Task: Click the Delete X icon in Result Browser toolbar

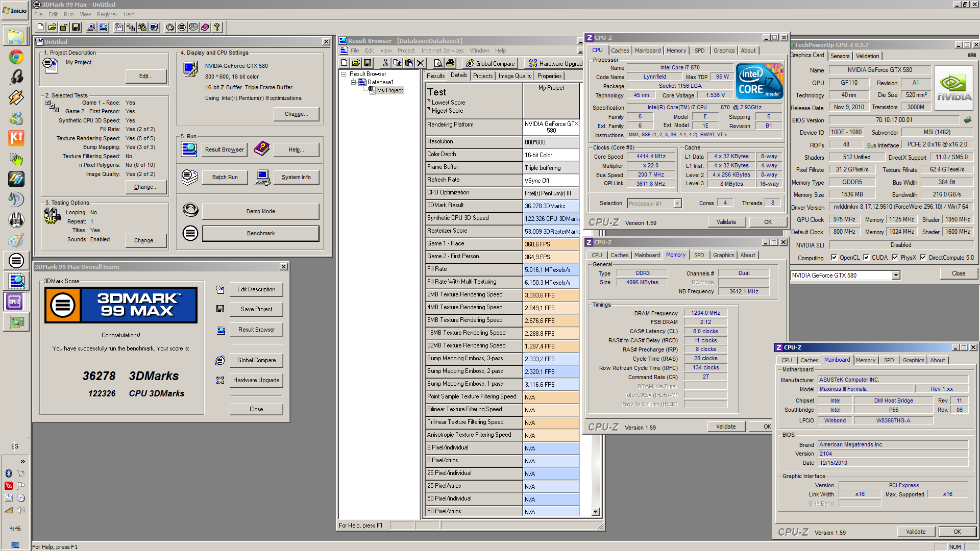Action: click(420, 63)
